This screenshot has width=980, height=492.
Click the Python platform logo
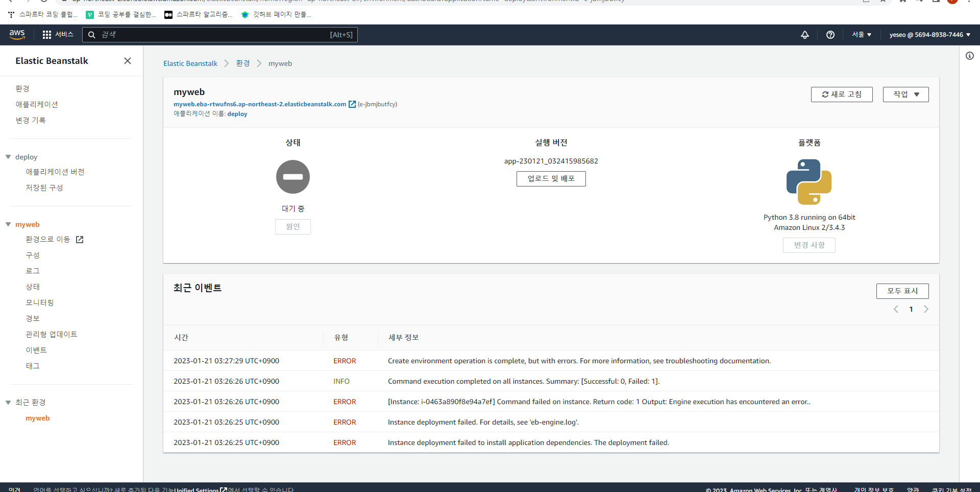coord(809,182)
